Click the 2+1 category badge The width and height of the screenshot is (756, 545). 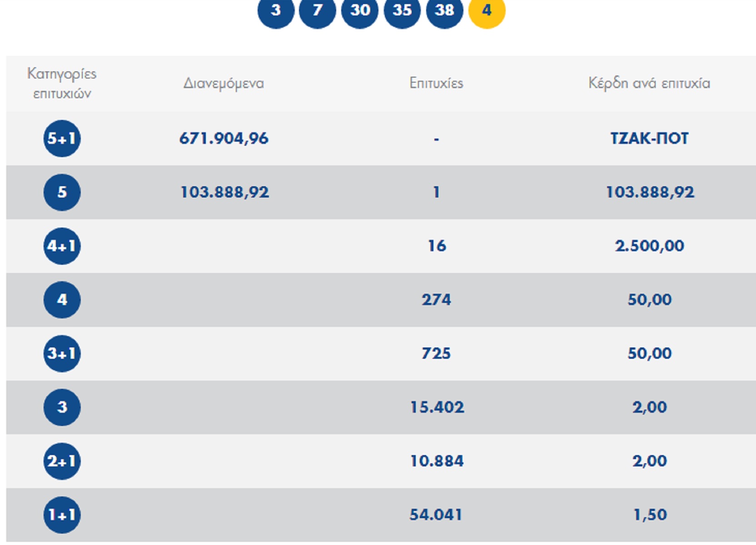point(62,461)
